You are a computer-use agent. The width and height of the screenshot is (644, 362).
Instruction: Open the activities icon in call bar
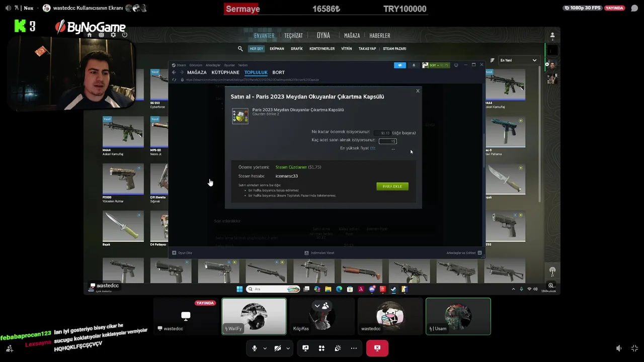point(321,348)
